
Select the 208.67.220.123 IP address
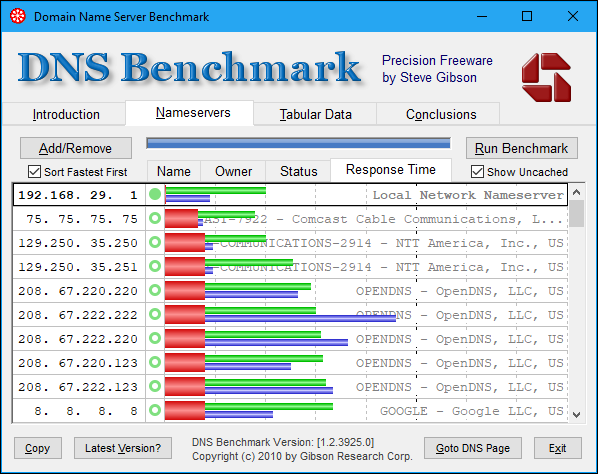[78, 363]
